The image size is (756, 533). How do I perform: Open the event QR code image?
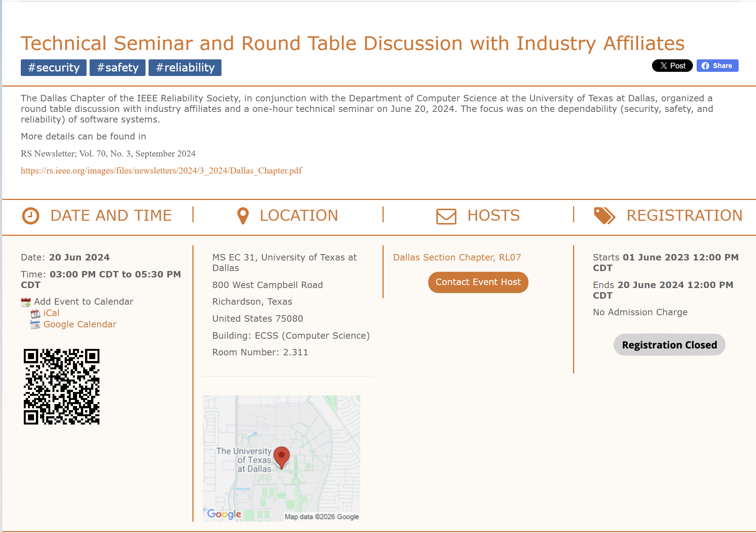[62, 386]
